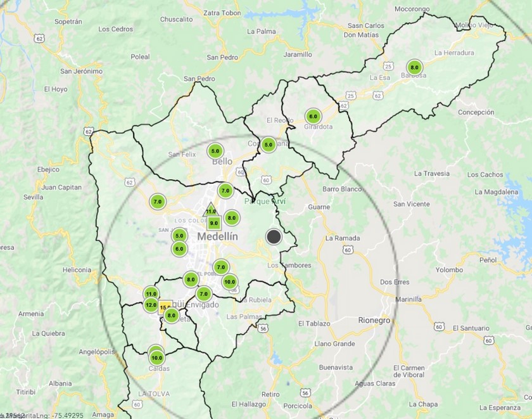Select the 6.0 marker west of Medellín

coord(179,249)
